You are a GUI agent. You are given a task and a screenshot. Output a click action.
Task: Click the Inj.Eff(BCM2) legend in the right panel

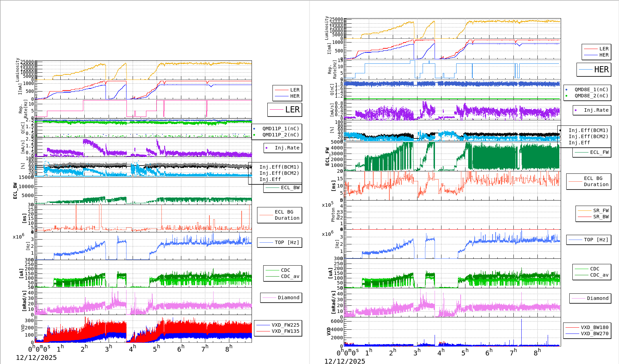(x=588, y=136)
